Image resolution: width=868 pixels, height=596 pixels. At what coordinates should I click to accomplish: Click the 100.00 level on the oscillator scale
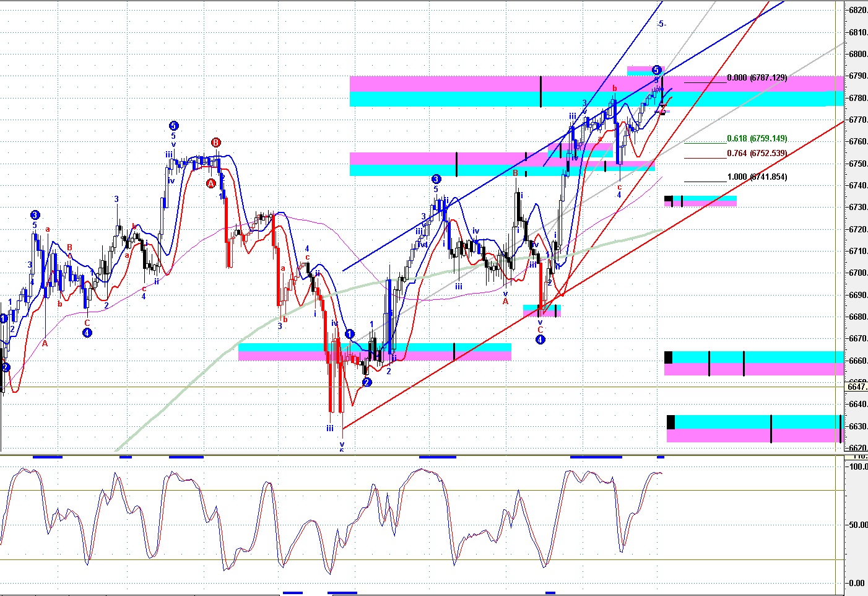858,467
